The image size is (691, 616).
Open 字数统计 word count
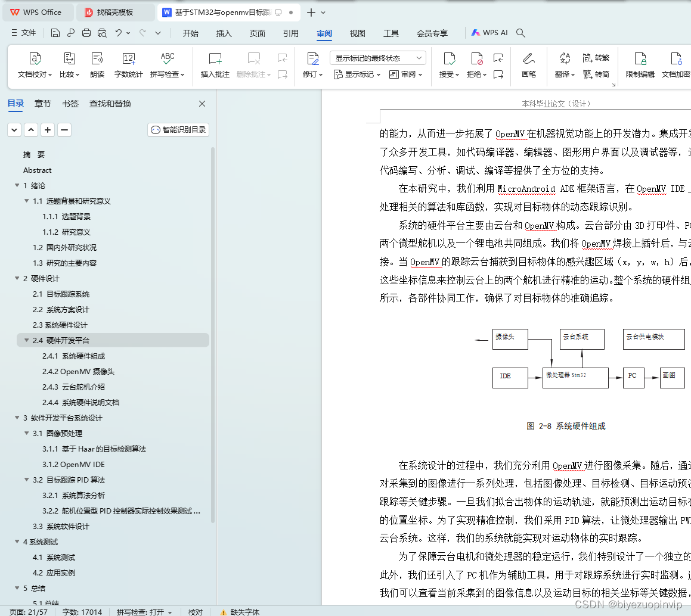(128, 65)
